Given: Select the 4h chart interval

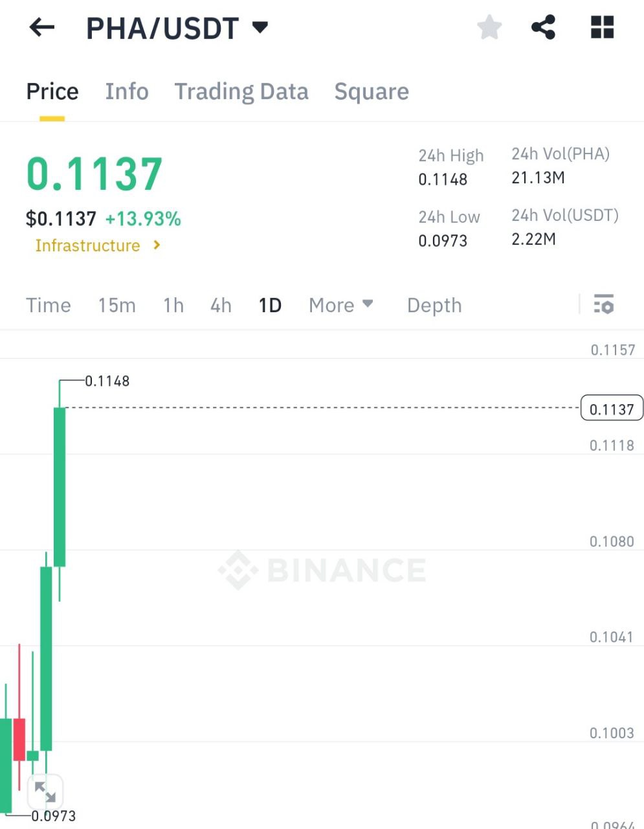Looking at the screenshot, I should pyautogui.click(x=221, y=305).
